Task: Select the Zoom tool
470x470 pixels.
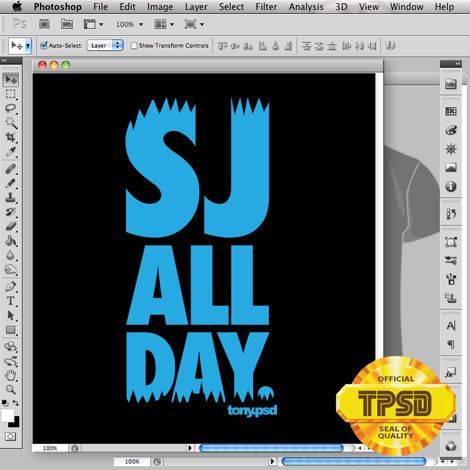Action: [x=11, y=389]
